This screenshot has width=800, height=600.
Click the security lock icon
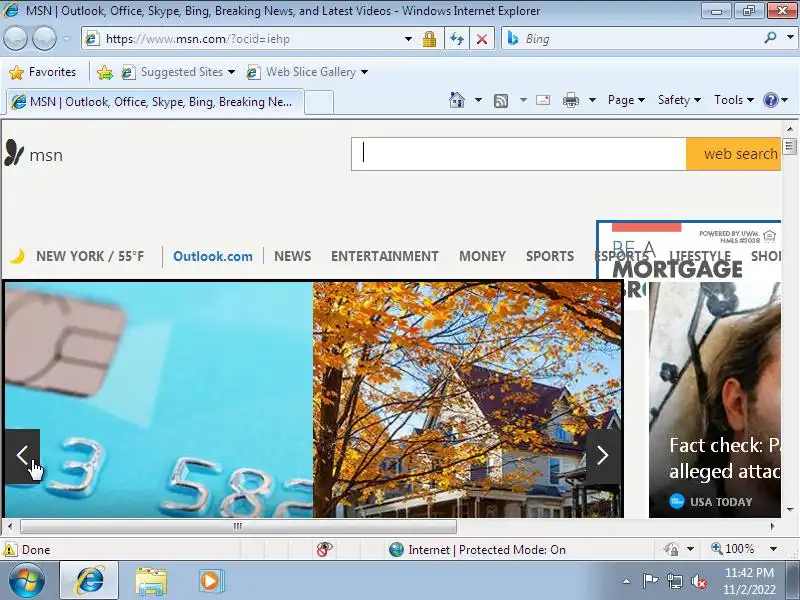click(x=429, y=39)
